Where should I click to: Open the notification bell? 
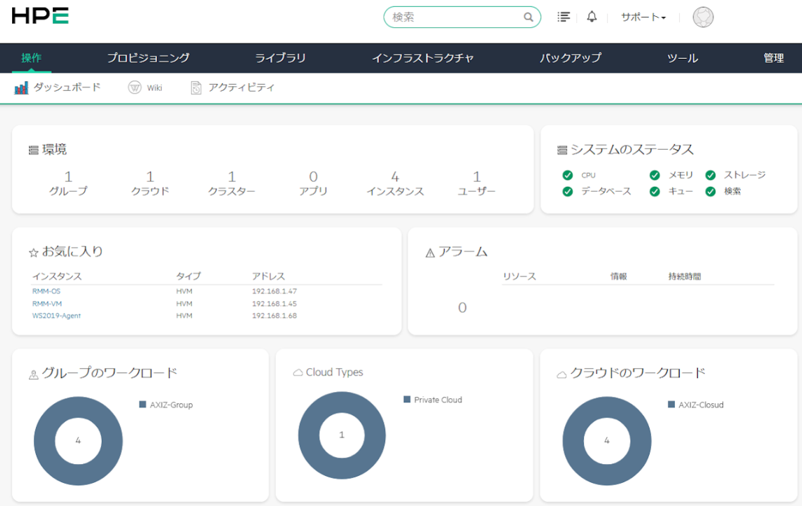pos(592,17)
